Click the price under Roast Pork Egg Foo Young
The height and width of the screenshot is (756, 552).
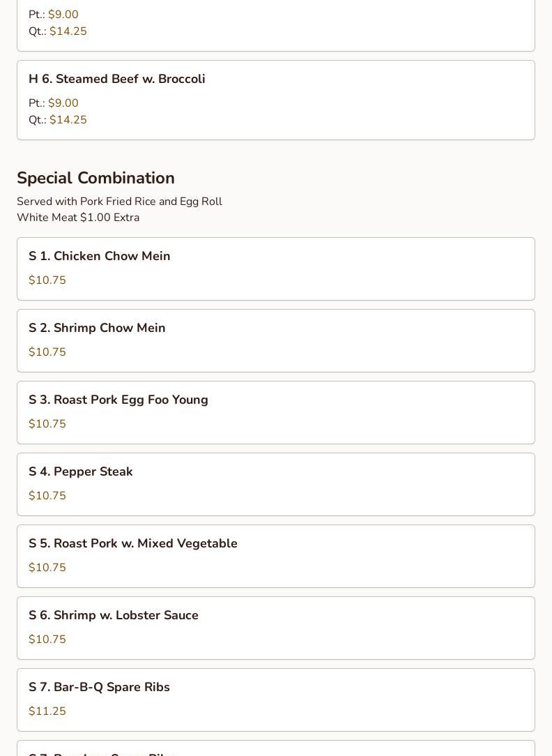(47, 424)
